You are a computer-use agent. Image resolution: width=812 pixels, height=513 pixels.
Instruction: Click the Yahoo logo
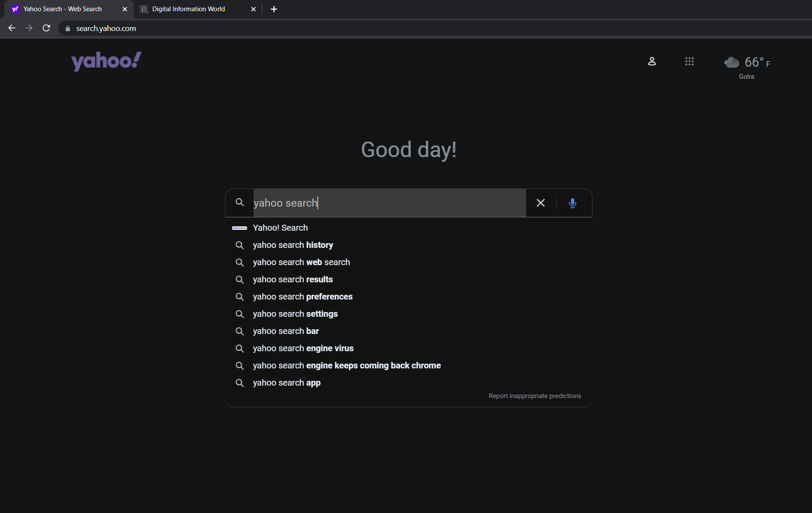click(x=106, y=61)
